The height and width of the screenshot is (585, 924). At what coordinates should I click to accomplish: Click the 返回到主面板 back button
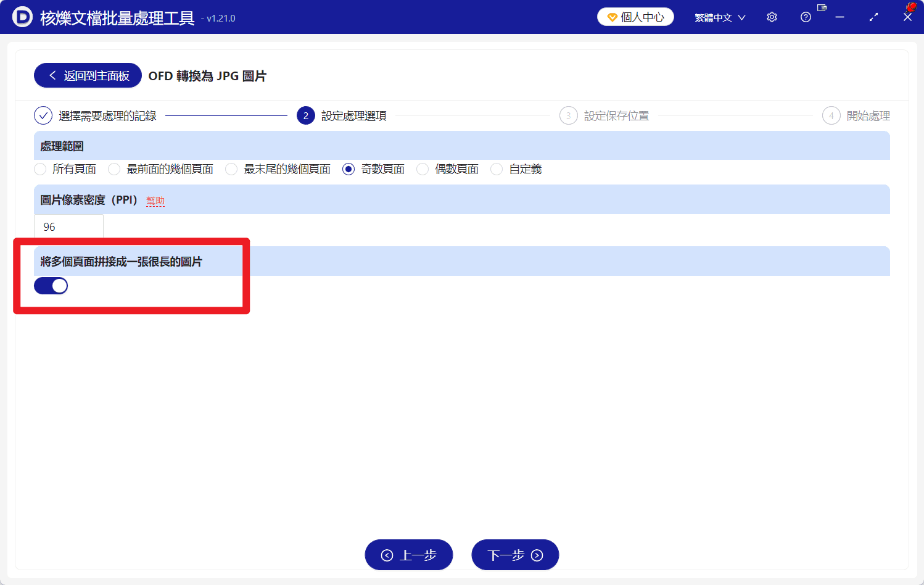[x=87, y=75]
